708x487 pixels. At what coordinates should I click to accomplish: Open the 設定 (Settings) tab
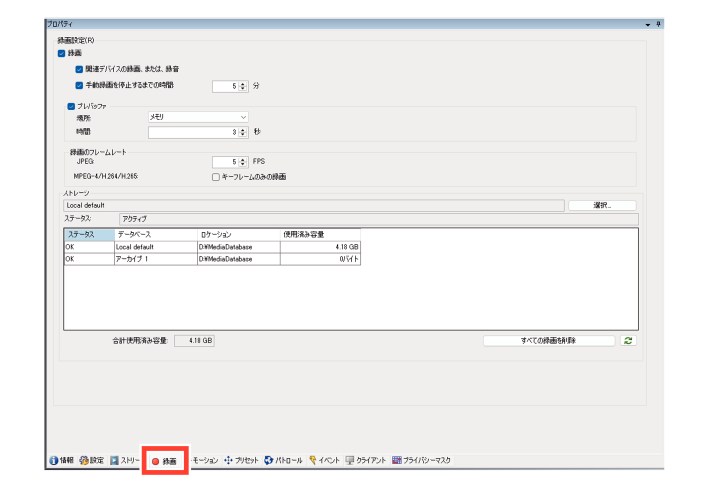92,460
